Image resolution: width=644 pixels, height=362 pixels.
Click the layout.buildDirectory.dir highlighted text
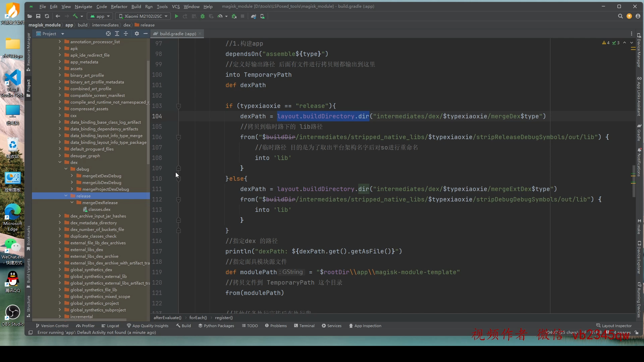323,116
